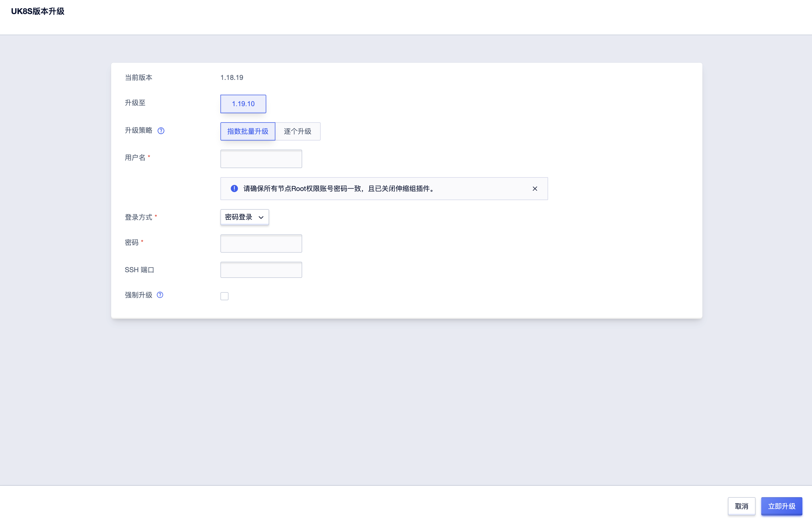Focus the 密码 input field
812x524 pixels.
point(261,244)
